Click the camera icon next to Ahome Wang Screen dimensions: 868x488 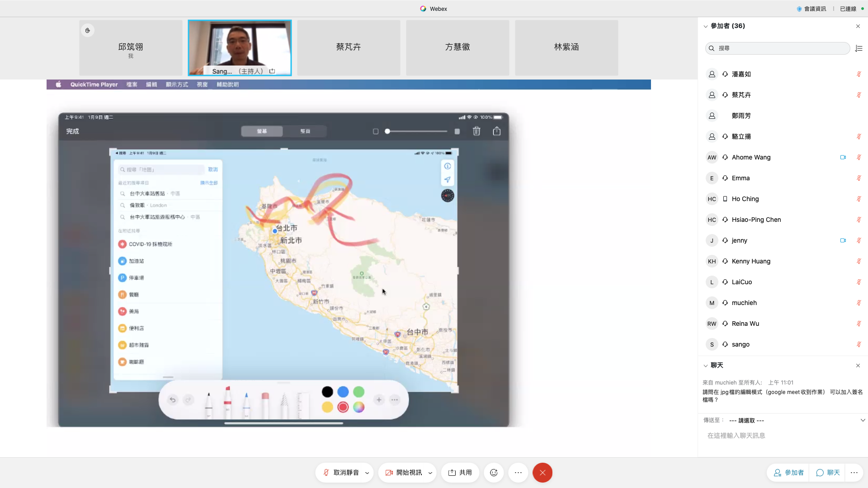843,157
